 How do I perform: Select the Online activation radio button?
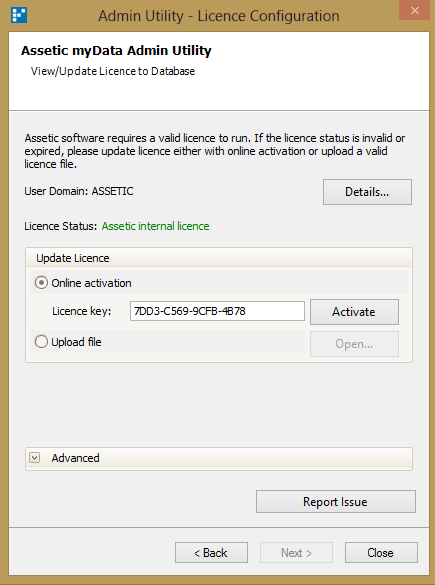[41, 283]
